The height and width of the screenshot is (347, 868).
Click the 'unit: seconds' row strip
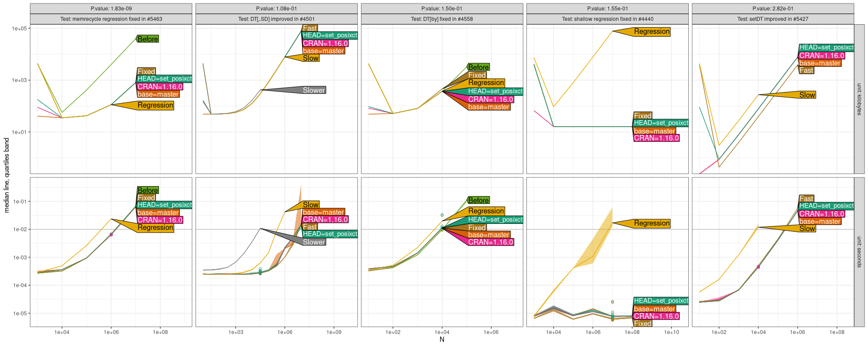point(859,252)
